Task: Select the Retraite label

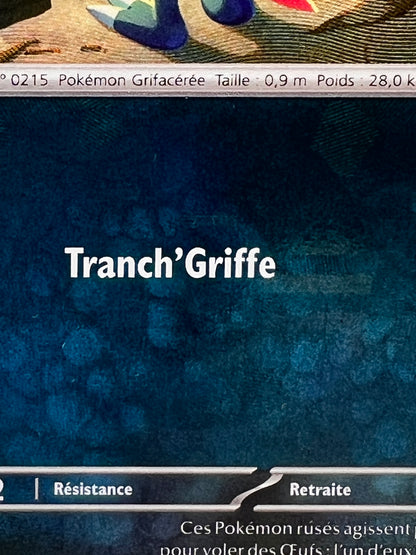Action: (x=320, y=490)
